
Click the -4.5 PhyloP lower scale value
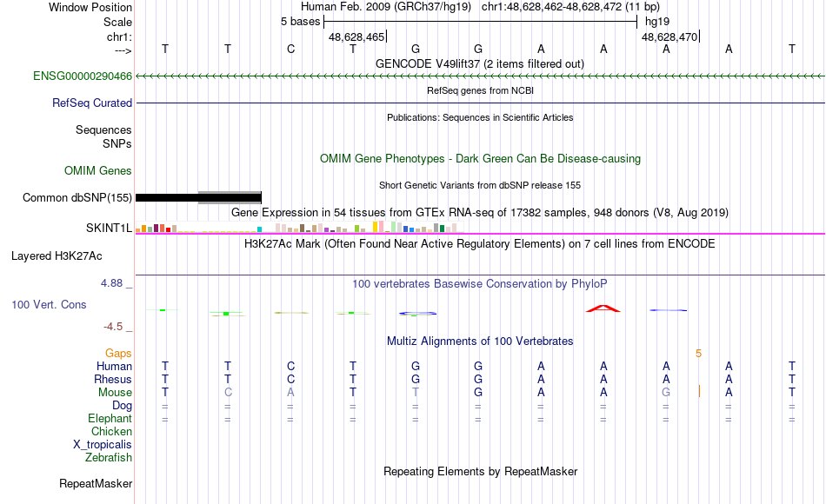tap(113, 327)
